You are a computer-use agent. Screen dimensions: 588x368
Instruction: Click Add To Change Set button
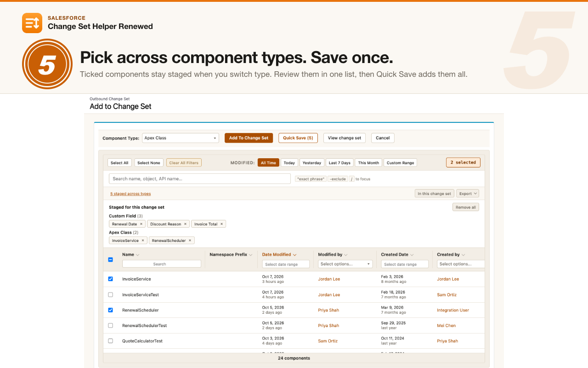[x=249, y=138]
